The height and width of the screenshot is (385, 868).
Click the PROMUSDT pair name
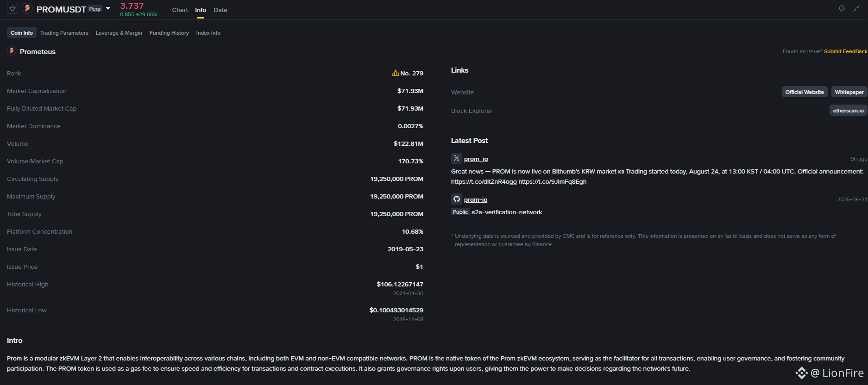61,9
